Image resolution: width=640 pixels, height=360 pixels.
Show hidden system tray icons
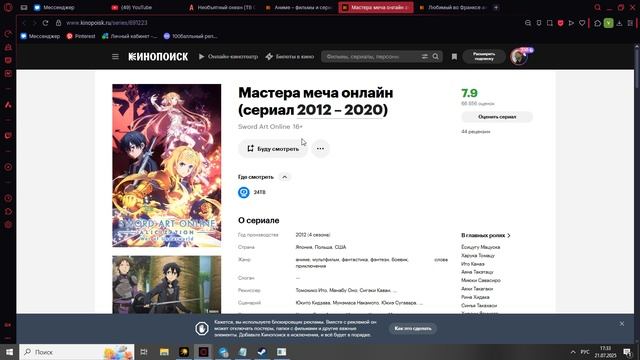pyautogui.click(x=573, y=352)
